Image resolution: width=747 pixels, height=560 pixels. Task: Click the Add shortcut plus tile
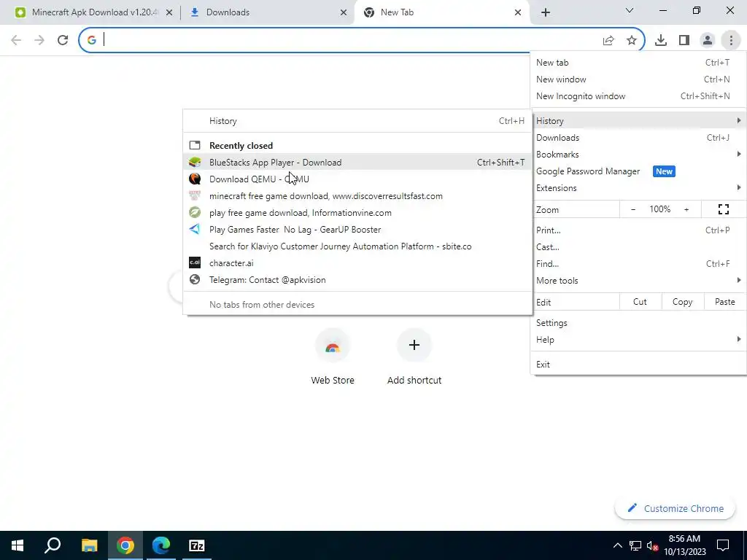414,357
